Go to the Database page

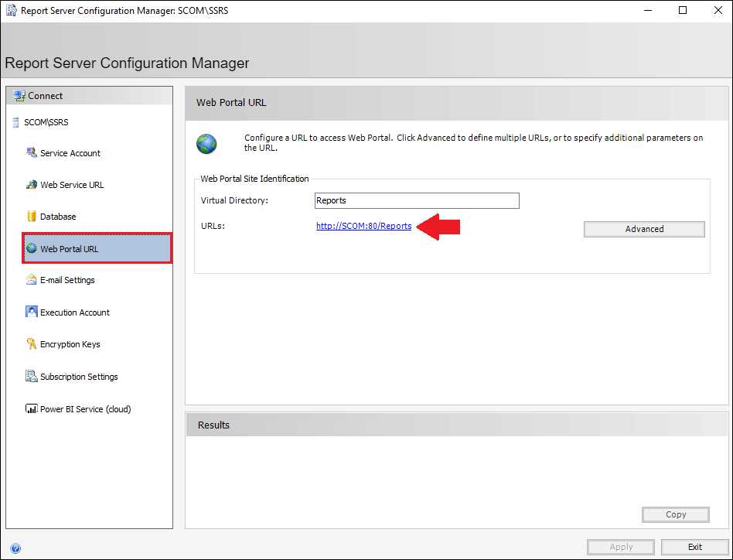pos(58,217)
